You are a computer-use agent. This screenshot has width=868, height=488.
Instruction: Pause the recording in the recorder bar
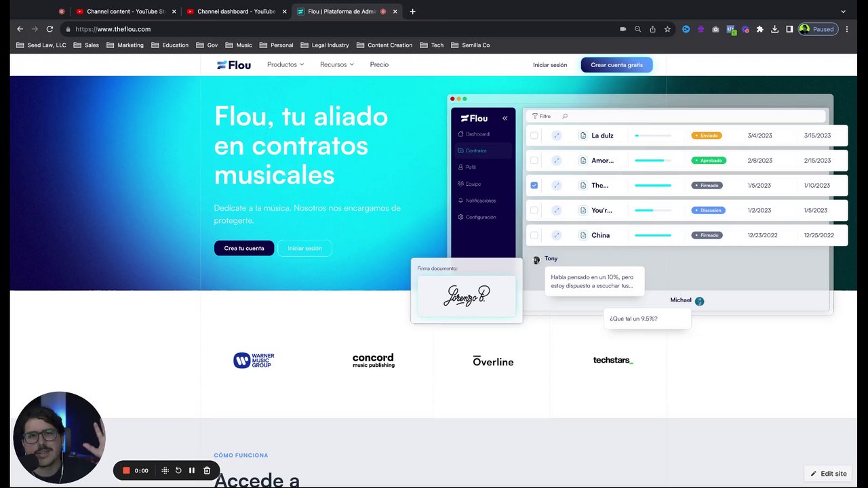[192, 470]
